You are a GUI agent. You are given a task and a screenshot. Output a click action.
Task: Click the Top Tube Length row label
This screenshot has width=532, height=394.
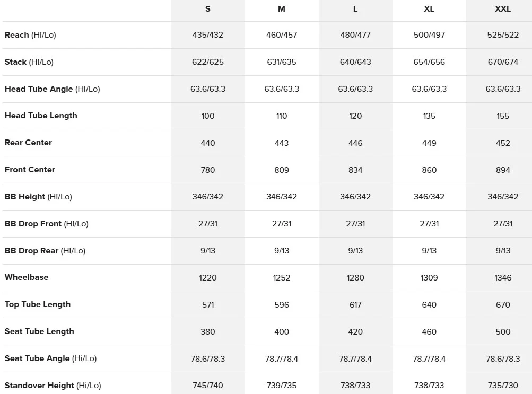coord(38,304)
